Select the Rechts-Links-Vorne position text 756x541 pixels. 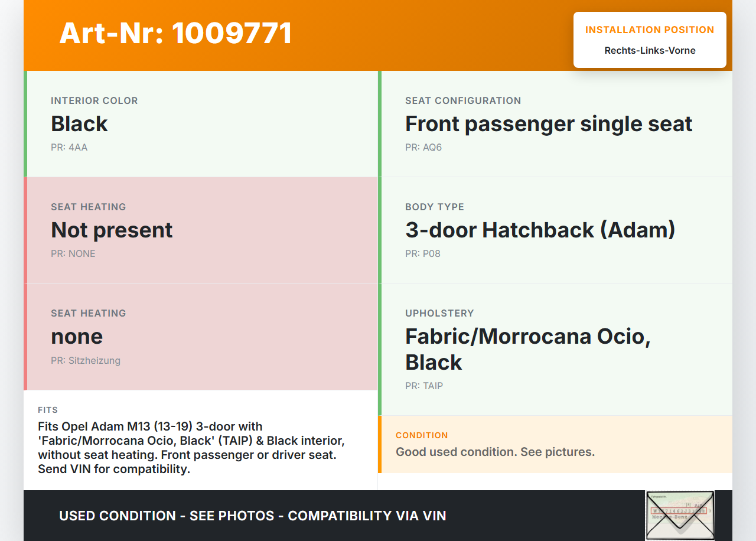(x=650, y=51)
